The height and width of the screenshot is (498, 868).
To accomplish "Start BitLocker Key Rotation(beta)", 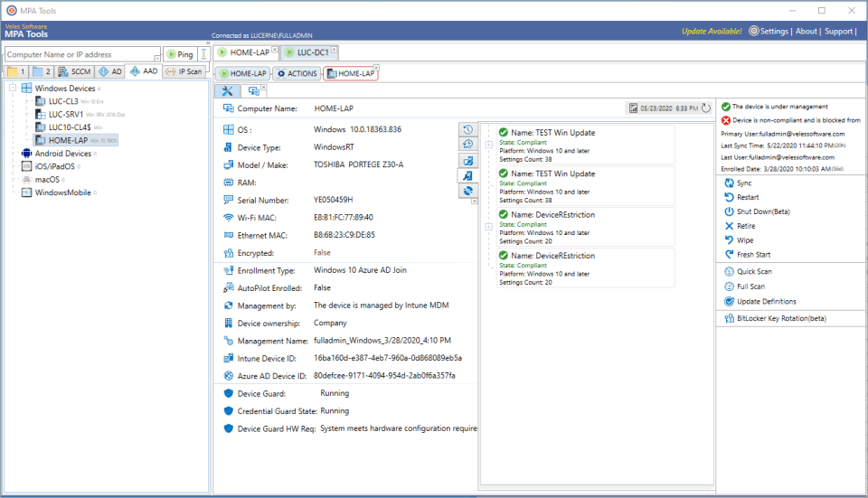I will coord(780,318).
